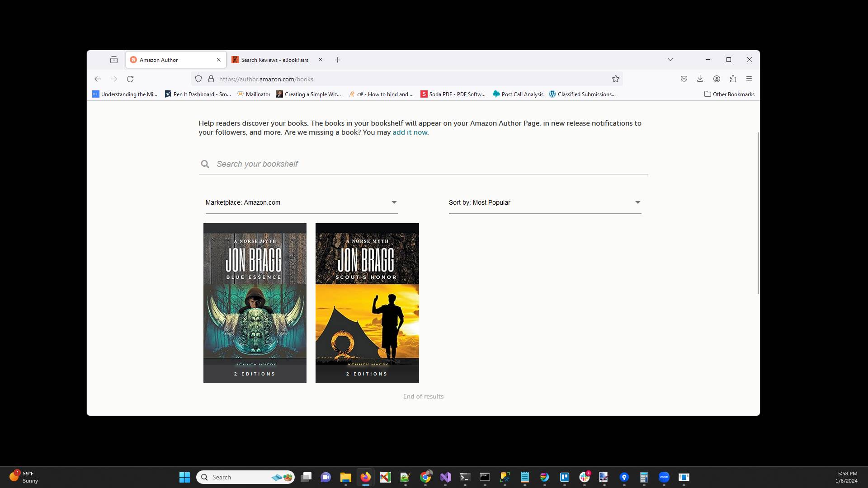Toggle tracking protection with the shield

click(198, 79)
